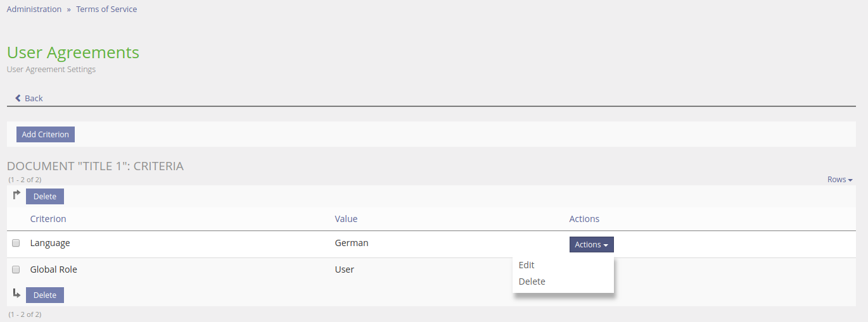Image resolution: width=868 pixels, height=322 pixels.
Task: Toggle the Language criterion checkbox
Action: (16, 243)
